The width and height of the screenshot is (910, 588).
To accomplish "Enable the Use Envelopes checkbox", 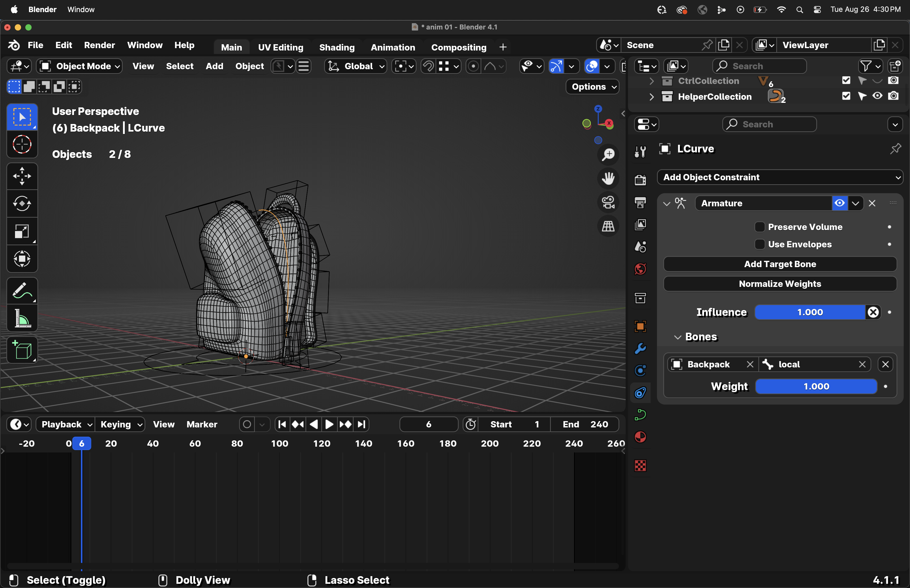I will (760, 244).
